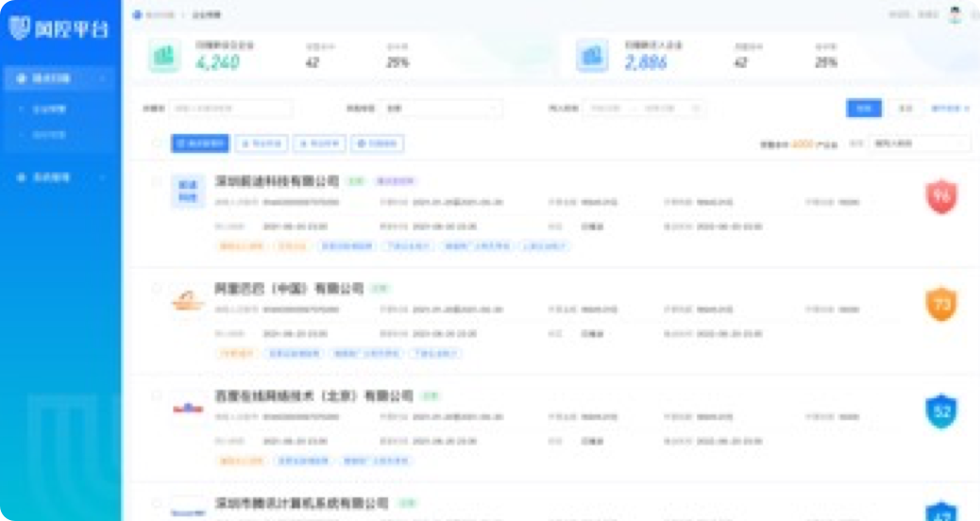
Task: Click the Alibaba company logo
Action: [x=188, y=300]
